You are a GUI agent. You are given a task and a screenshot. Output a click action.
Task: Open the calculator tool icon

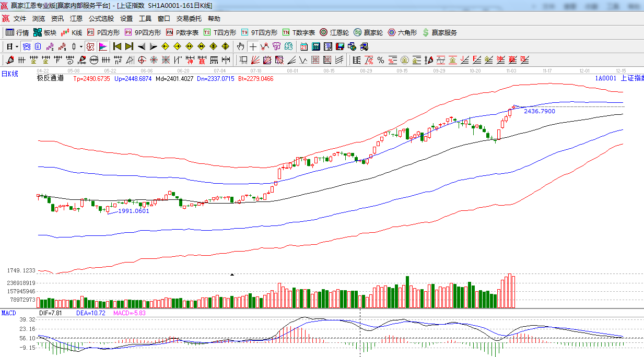315,46
